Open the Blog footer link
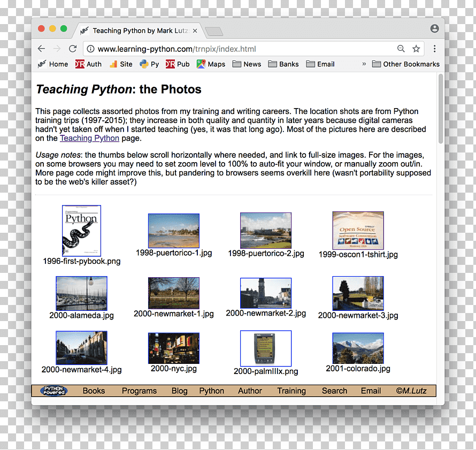This screenshot has width=476, height=450. [179, 391]
